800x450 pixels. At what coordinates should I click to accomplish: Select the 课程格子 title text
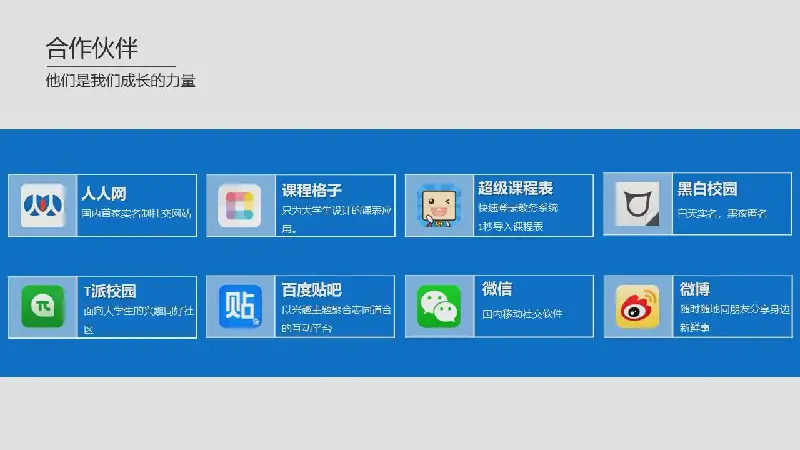coord(312,191)
